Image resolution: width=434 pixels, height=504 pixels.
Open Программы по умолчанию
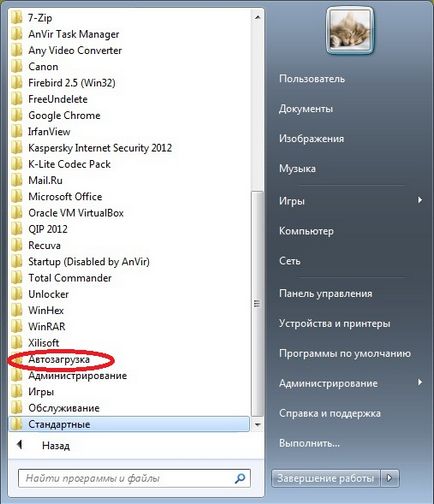coord(345,353)
